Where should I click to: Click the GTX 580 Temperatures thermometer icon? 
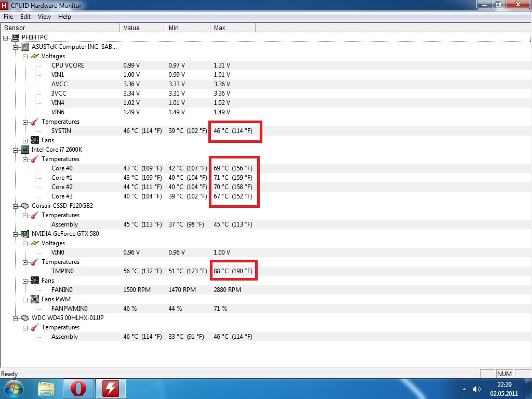[x=35, y=262]
